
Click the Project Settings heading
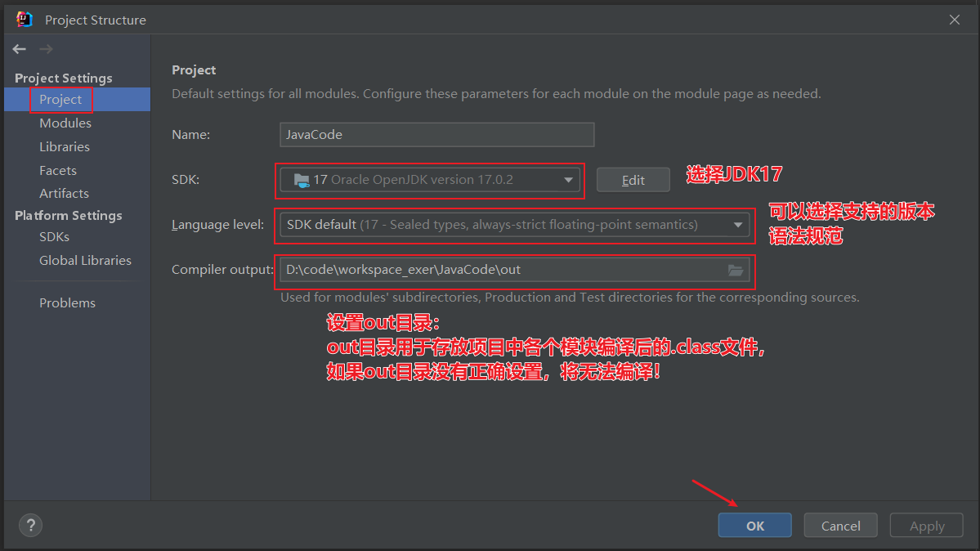(64, 78)
